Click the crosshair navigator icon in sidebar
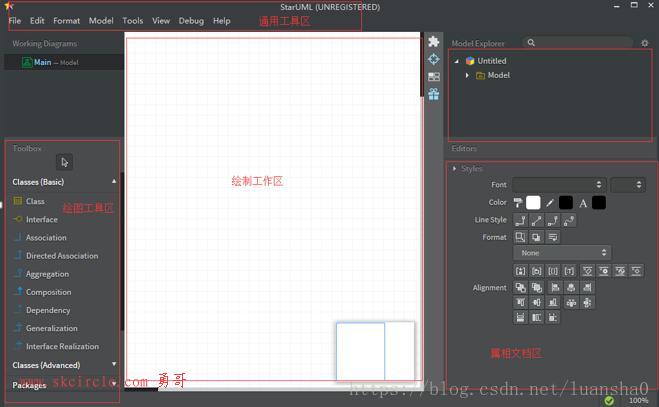659x407 pixels. [x=433, y=59]
